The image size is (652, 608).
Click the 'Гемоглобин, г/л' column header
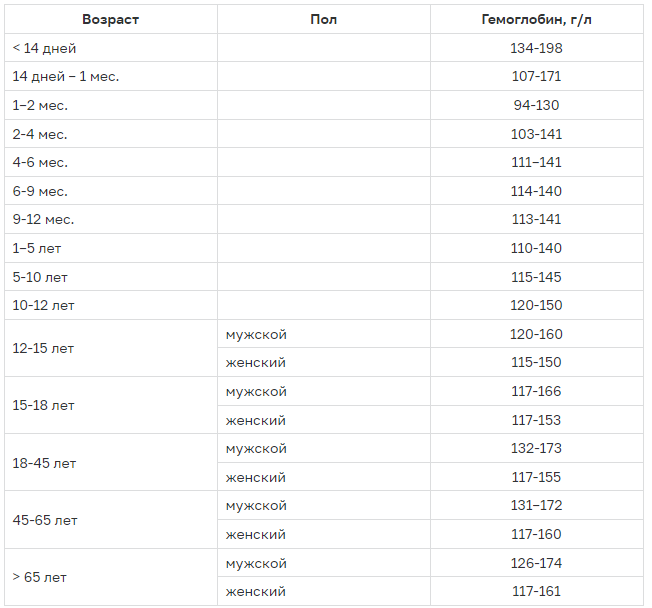pos(536,19)
